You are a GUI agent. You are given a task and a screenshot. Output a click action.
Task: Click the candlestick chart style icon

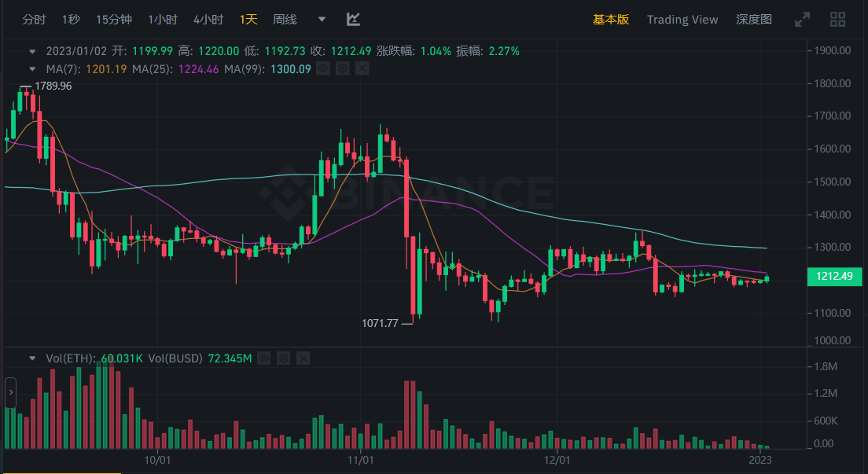coord(352,19)
